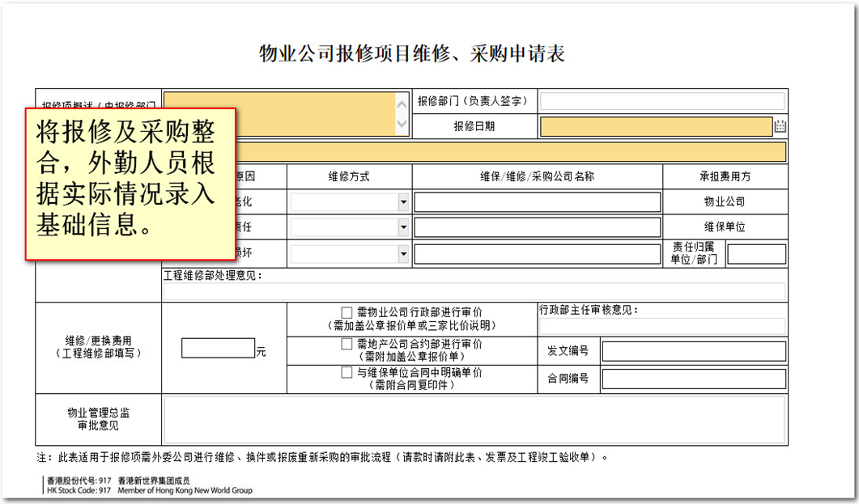Click scroll down arrow in 报修项概述 textarea
Viewport: 859px width, 504px height.
click(x=402, y=125)
